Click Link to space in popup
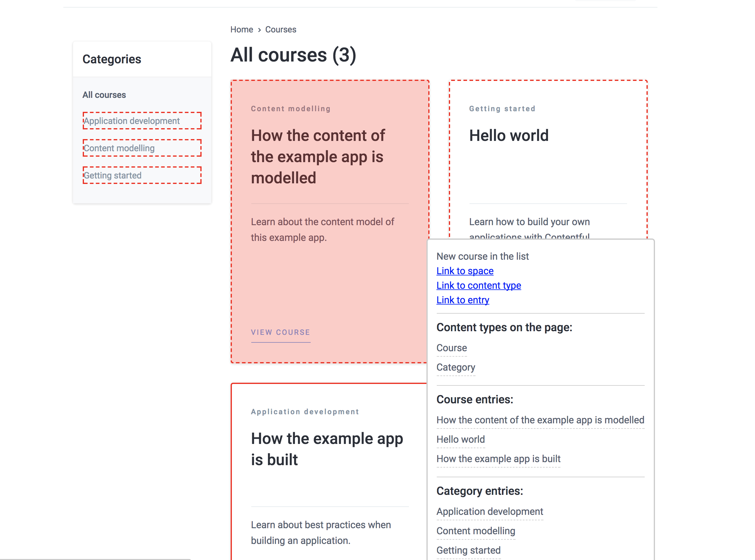This screenshot has width=755, height=560. pyautogui.click(x=465, y=271)
